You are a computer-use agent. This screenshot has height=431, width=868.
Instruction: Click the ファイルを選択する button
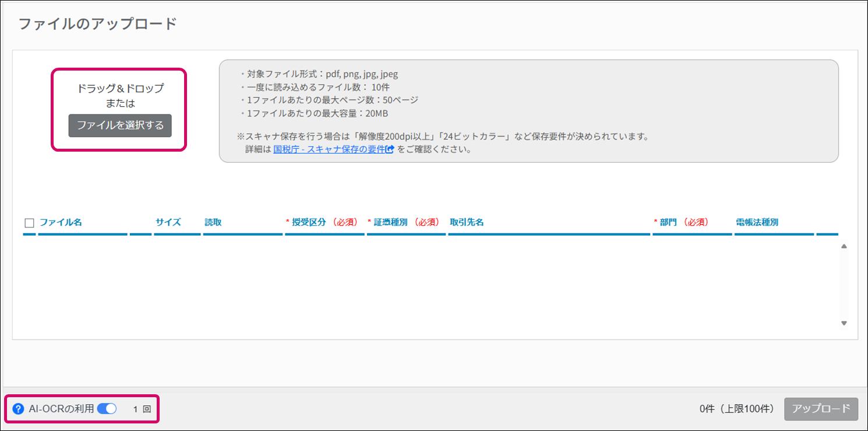[120, 125]
